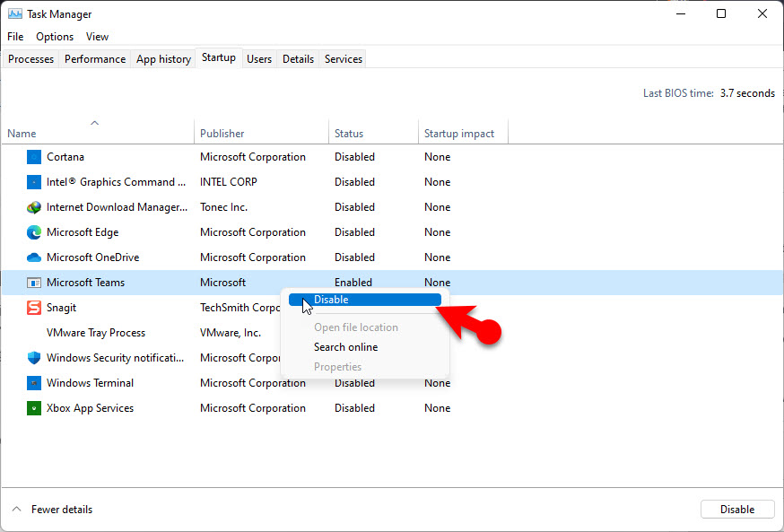Select the Windows Terminal entry

tap(90, 383)
